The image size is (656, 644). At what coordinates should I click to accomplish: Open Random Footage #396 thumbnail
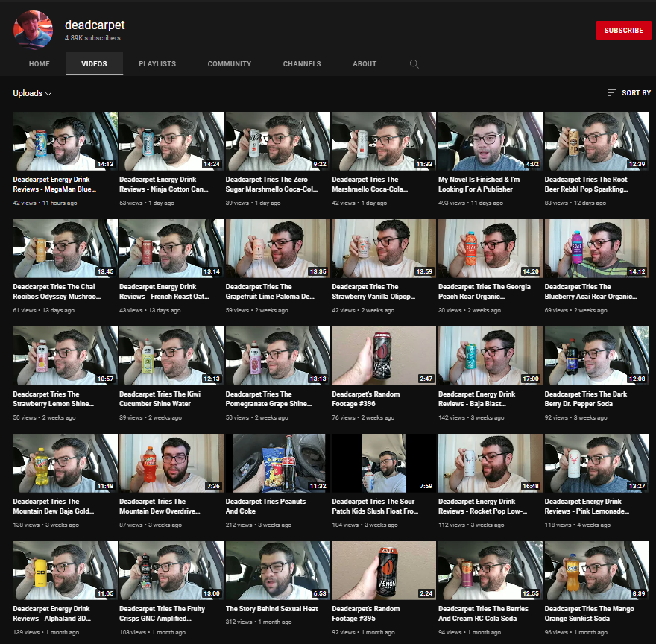pyautogui.click(x=384, y=356)
